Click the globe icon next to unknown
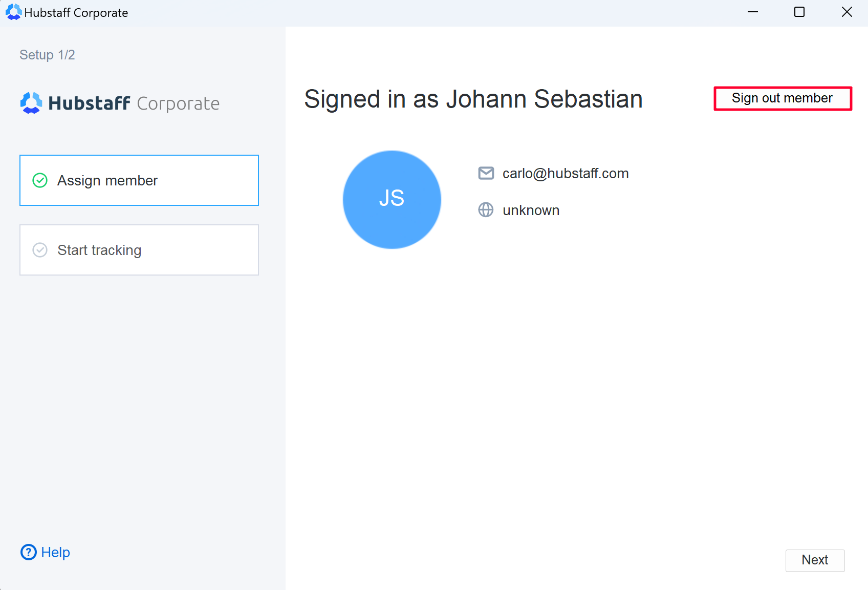The image size is (868, 590). coord(486,210)
